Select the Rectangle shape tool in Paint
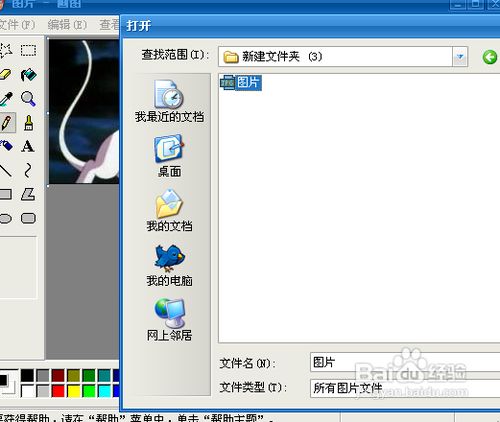This screenshot has width=500, height=422. (6, 194)
